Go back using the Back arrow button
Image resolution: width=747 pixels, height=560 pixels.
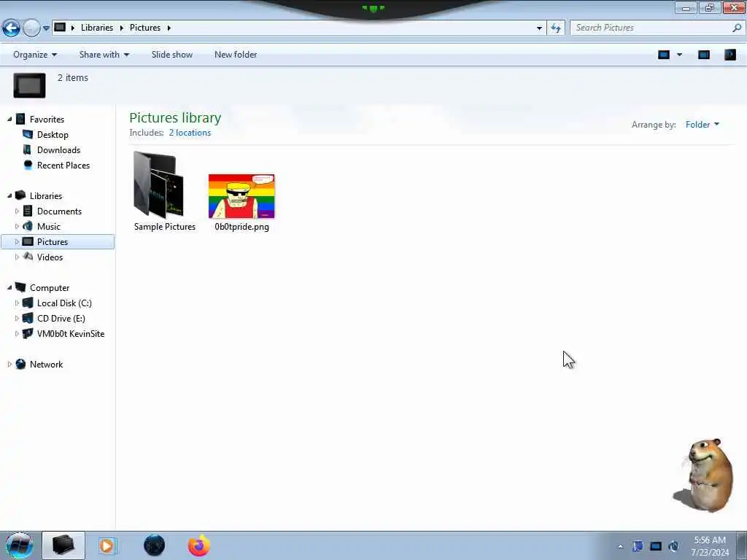12,28
